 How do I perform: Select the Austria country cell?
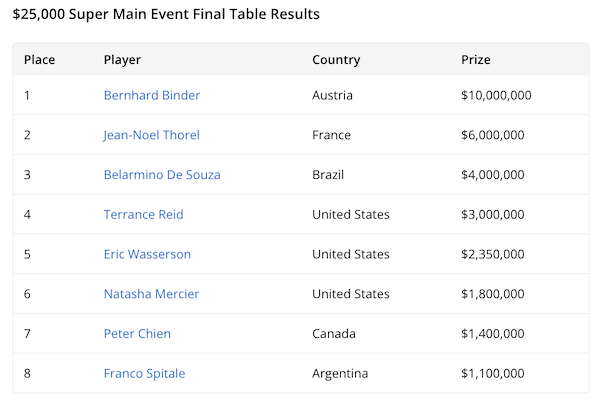coord(333,96)
